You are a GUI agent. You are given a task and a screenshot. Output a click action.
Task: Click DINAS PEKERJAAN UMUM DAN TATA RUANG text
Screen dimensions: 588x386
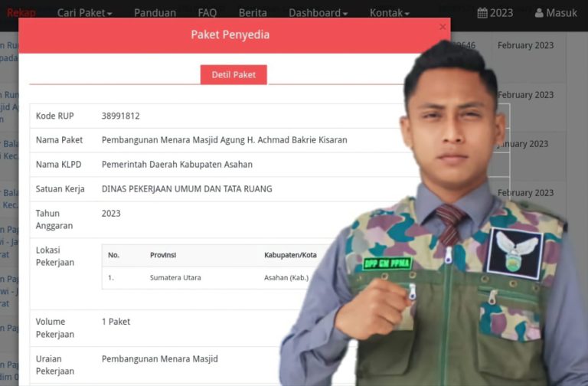pyautogui.click(x=187, y=189)
